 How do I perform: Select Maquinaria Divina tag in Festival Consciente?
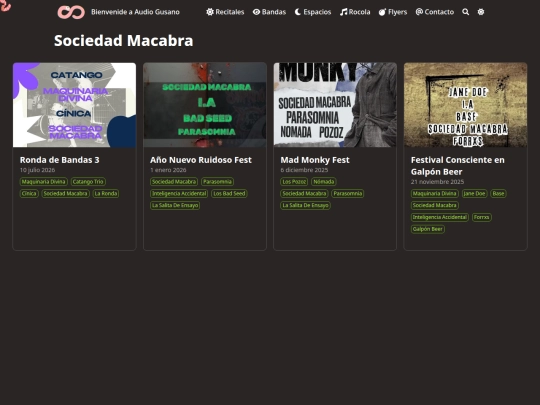click(435, 194)
